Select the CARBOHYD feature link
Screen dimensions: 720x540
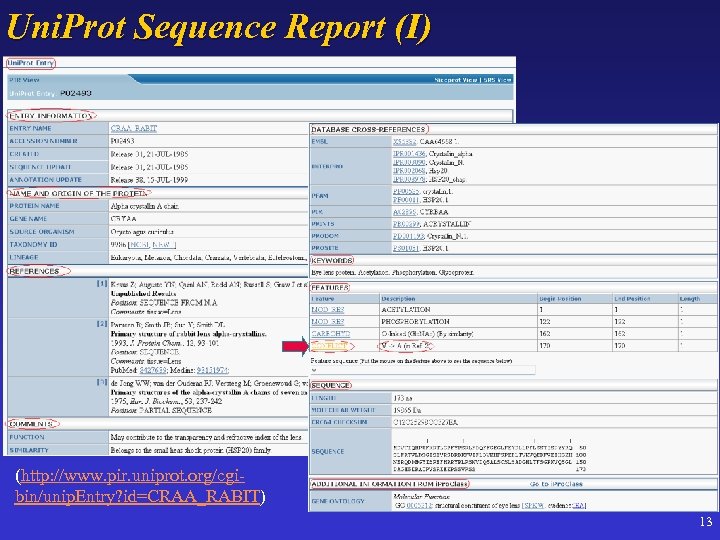331,334
